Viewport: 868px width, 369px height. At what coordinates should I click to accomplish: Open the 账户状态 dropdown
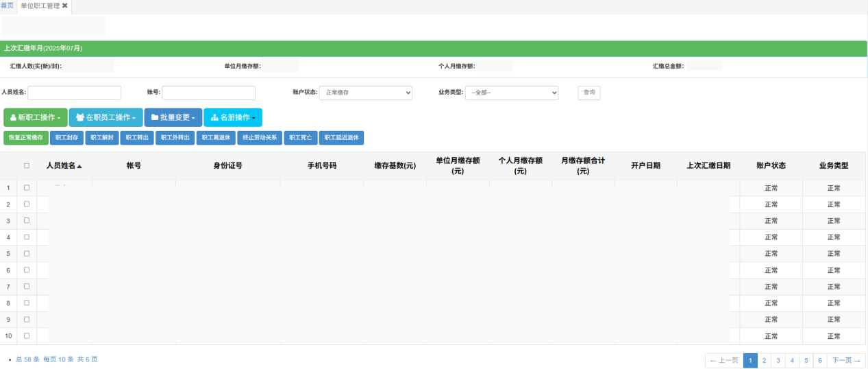(x=366, y=93)
